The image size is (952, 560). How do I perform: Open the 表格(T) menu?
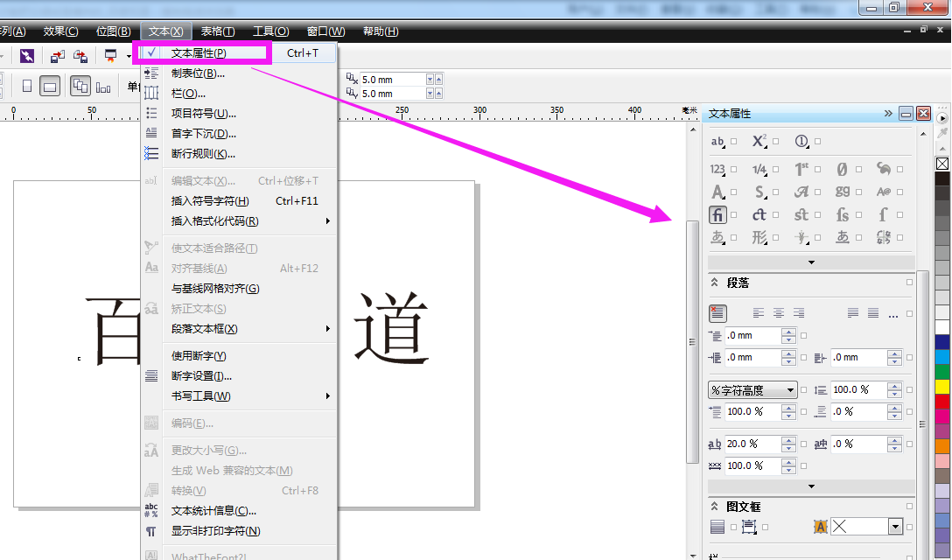(217, 31)
